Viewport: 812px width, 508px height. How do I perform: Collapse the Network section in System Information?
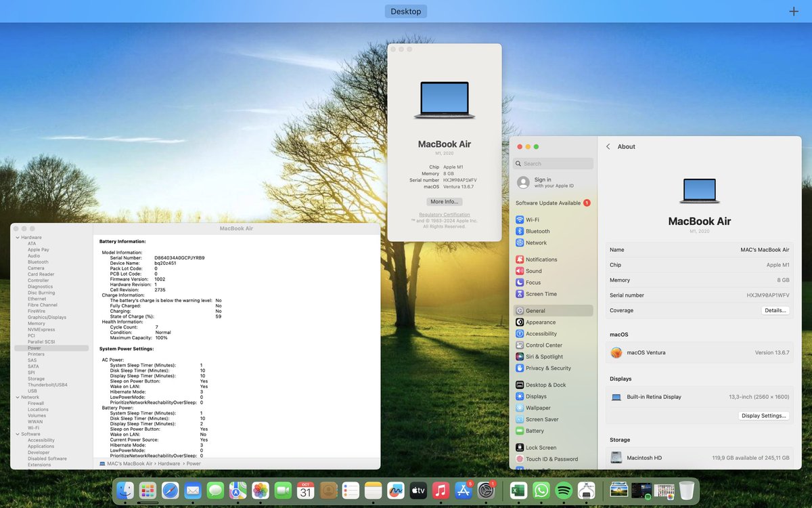[17, 398]
